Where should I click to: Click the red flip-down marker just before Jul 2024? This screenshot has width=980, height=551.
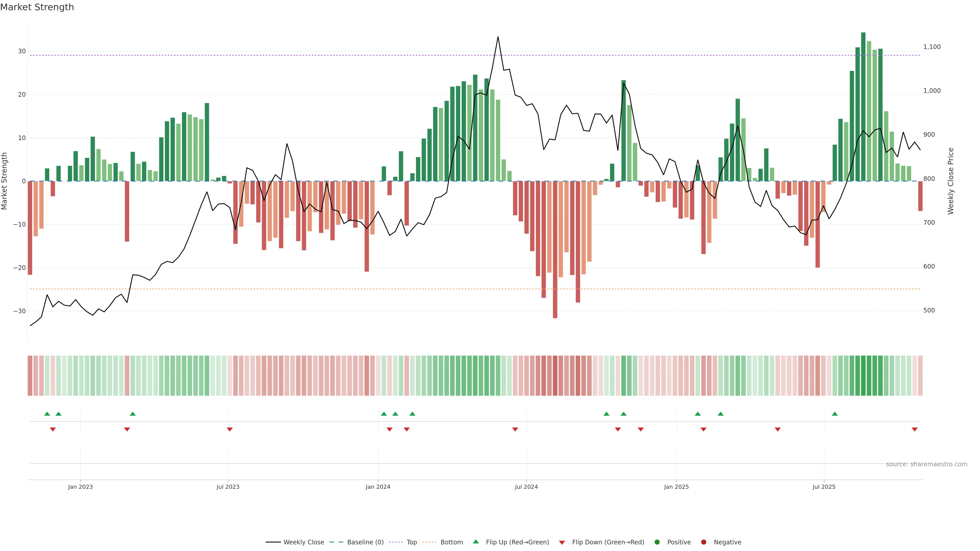pos(515,429)
